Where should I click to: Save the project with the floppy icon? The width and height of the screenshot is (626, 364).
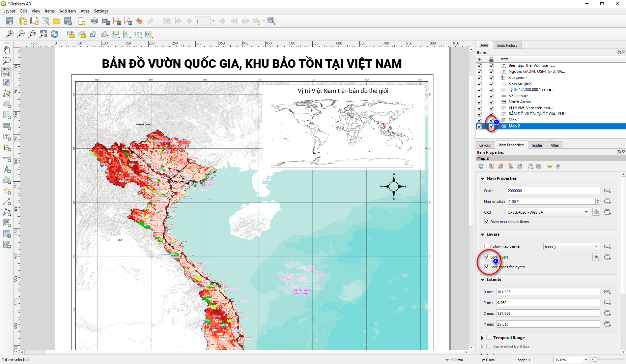[10, 21]
